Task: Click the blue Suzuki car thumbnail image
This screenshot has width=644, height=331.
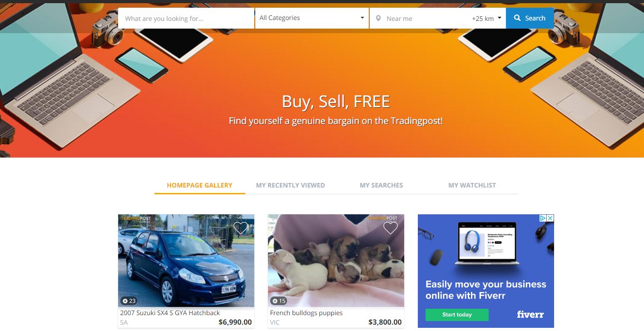Action: (x=186, y=261)
